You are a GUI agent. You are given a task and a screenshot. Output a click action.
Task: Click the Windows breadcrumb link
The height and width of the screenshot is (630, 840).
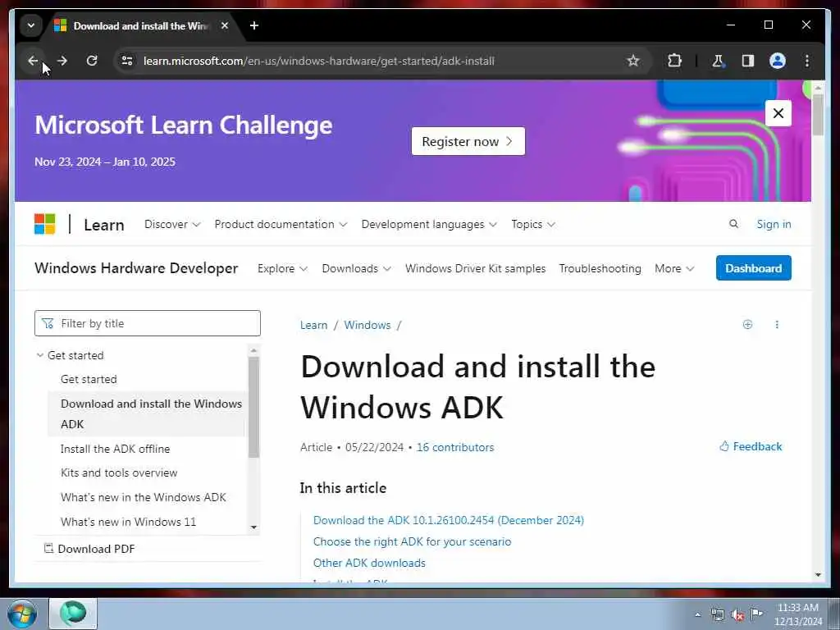pos(367,325)
